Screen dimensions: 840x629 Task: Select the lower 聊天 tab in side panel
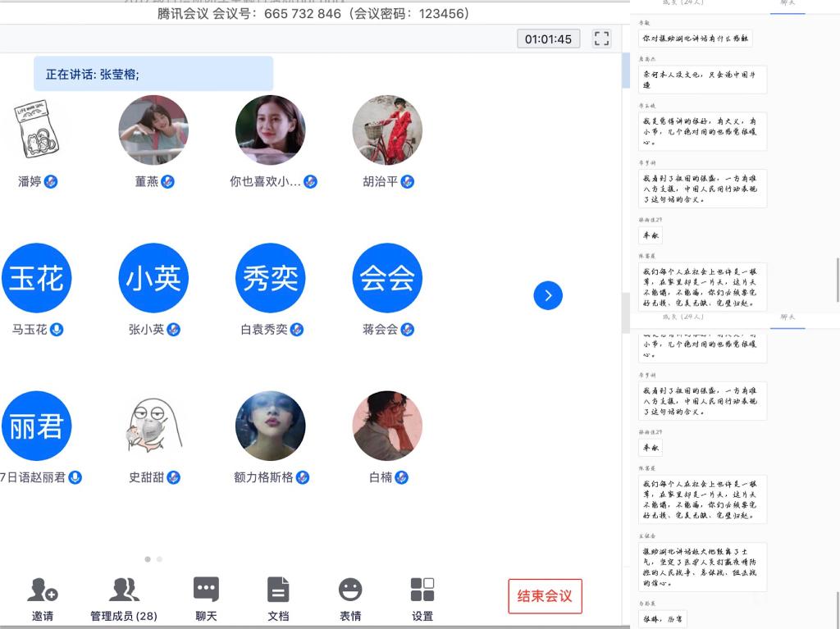coord(787,317)
